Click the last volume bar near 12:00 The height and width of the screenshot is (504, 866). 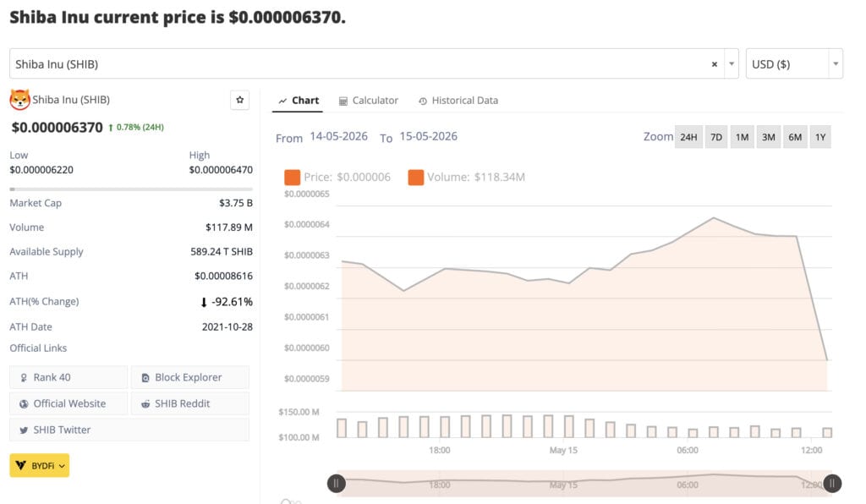[827, 433]
